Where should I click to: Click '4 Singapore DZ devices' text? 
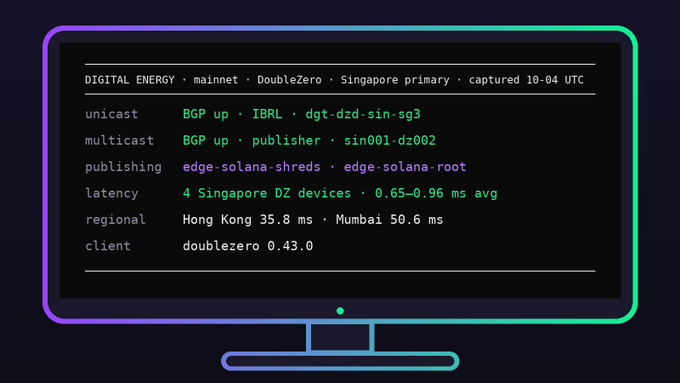point(267,193)
